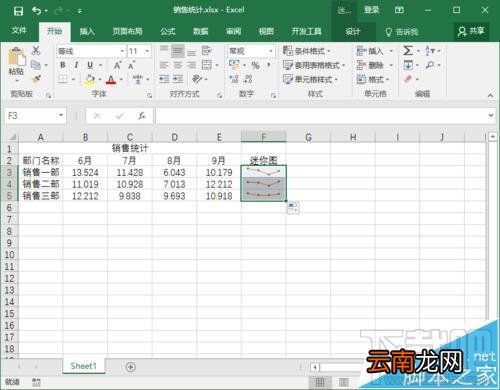The height and width of the screenshot is (390, 500).
Task: Open the AutoFill options button
Action: (293, 208)
